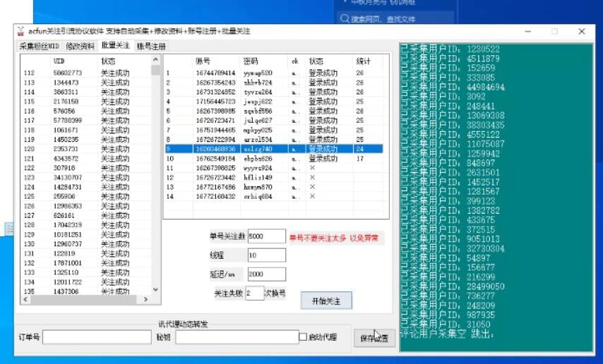
Task: Minimize the acfun software window
Action: [x=527, y=32]
